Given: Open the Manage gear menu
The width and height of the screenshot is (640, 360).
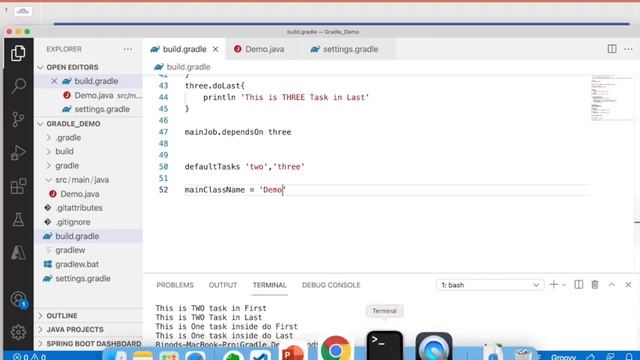Looking at the screenshot, I should (x=18, y=332).
